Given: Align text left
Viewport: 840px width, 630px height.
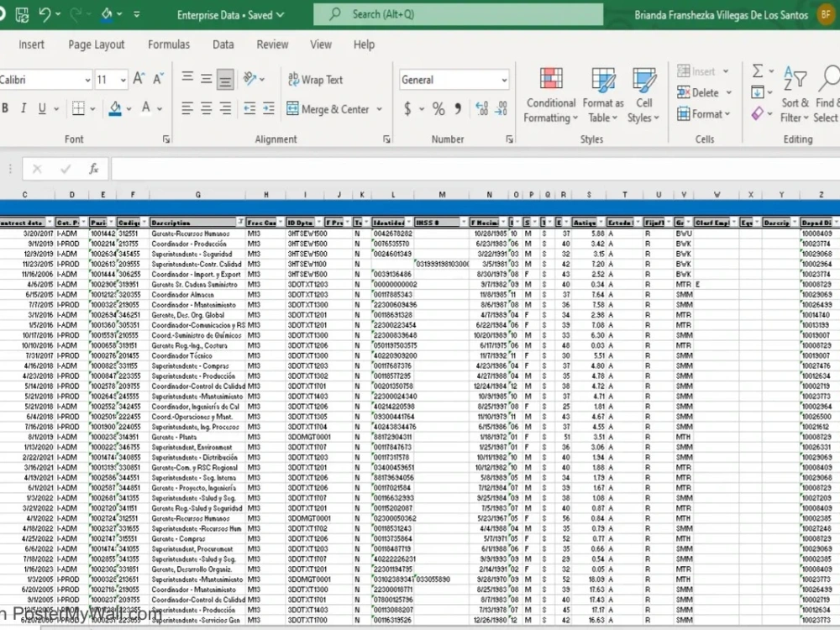Looking at the screenshot, I should click(187, 108).
